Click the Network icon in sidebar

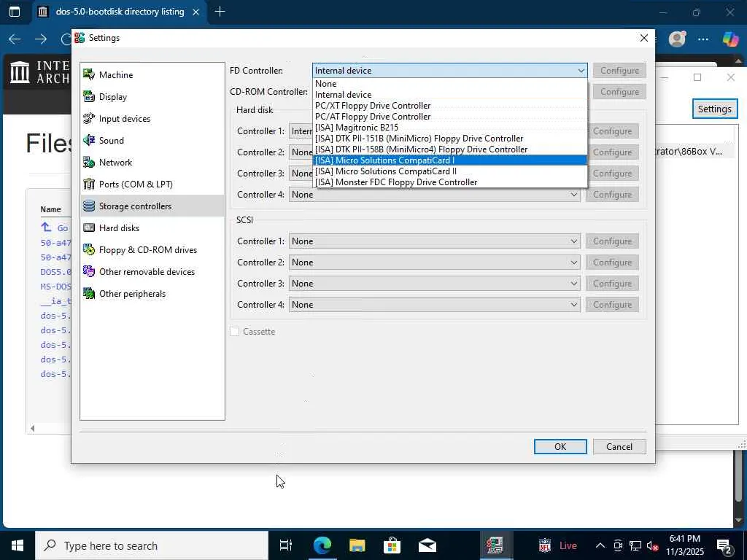[89, 162]
